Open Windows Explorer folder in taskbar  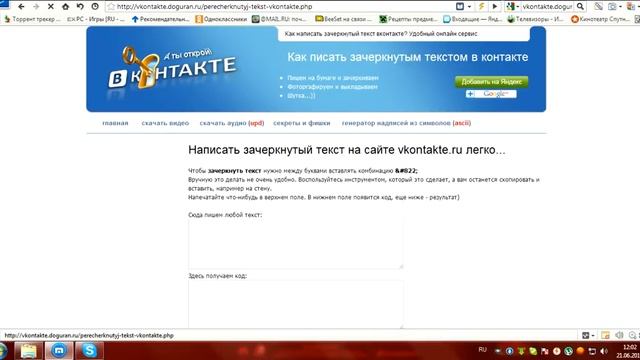coord(29,351)
